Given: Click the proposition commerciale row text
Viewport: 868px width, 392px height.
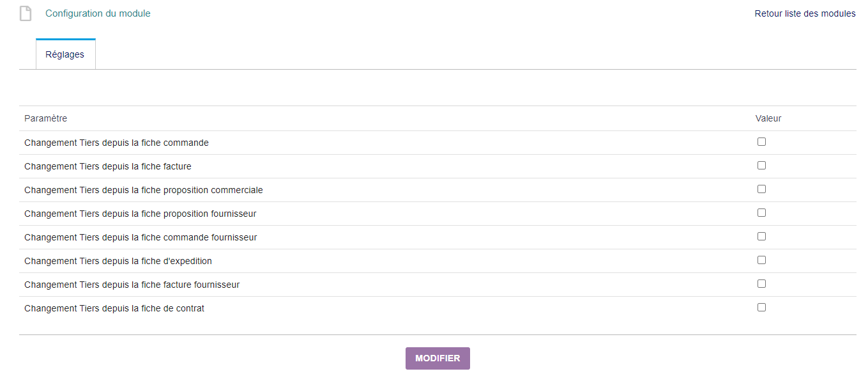Looking at the screenshot, I should pyautogui.click(x=144, y=190).
